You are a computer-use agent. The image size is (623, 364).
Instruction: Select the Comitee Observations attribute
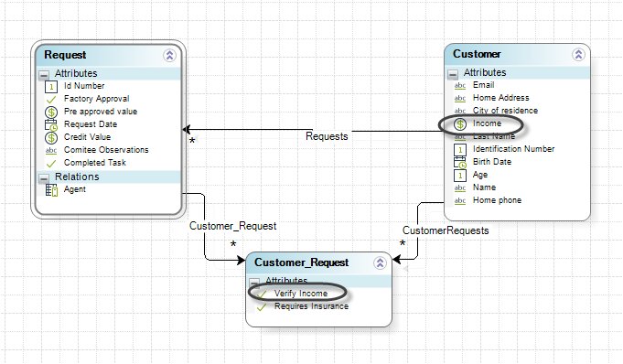point(106,150)
